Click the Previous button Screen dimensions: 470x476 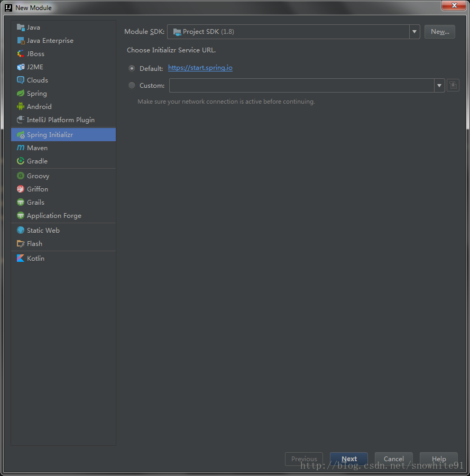[304, 459]
